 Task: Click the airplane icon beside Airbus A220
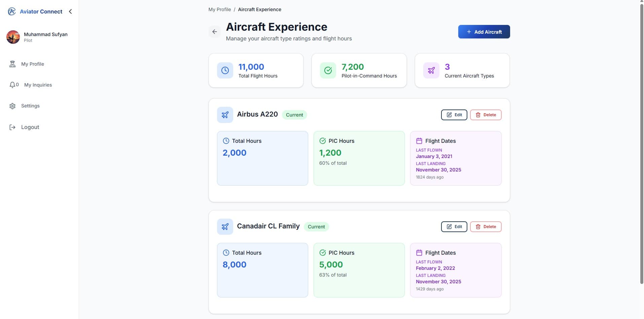click(225, 115)
